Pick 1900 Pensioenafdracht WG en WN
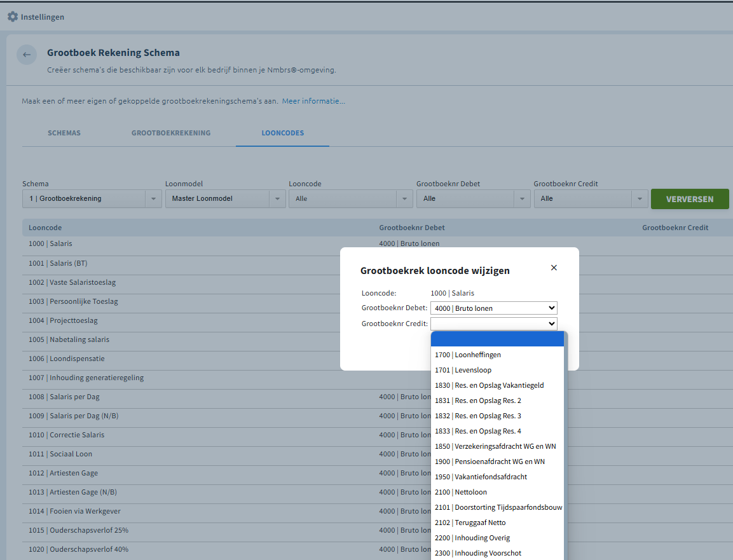 coord(490,461)
